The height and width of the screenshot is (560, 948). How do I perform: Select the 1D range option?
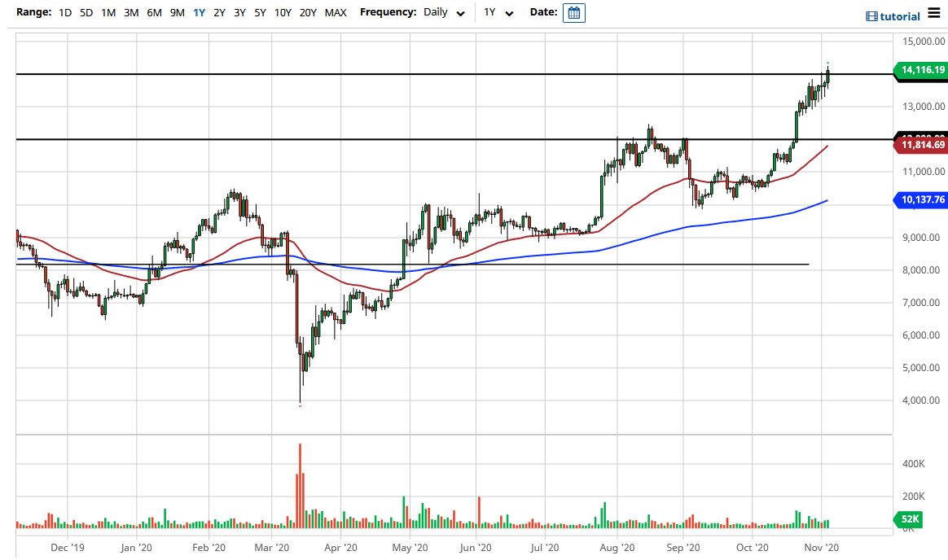[64, 13]
